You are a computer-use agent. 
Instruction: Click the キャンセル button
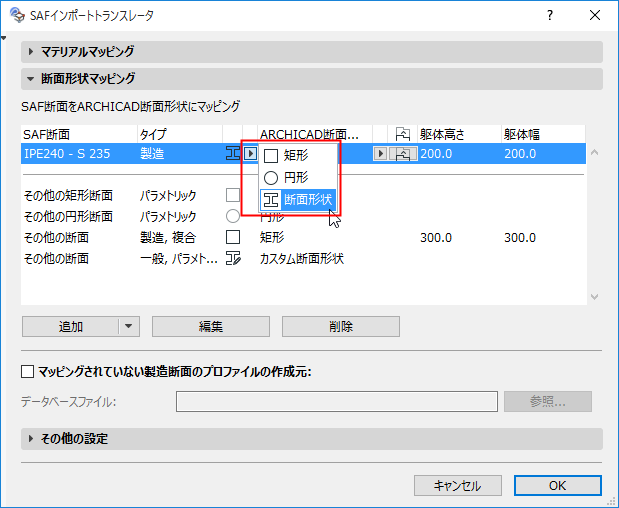click(458, 485)
